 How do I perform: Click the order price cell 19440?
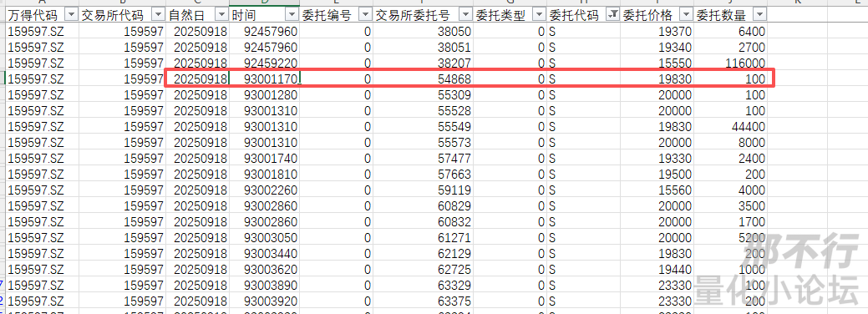[x=657, y=270]
